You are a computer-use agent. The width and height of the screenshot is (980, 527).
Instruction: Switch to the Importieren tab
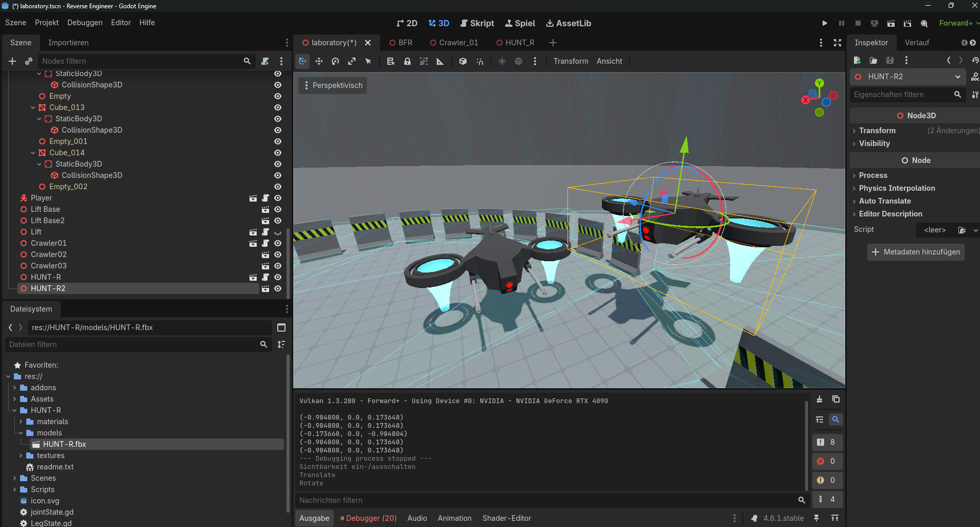click(x=68, y=43)
